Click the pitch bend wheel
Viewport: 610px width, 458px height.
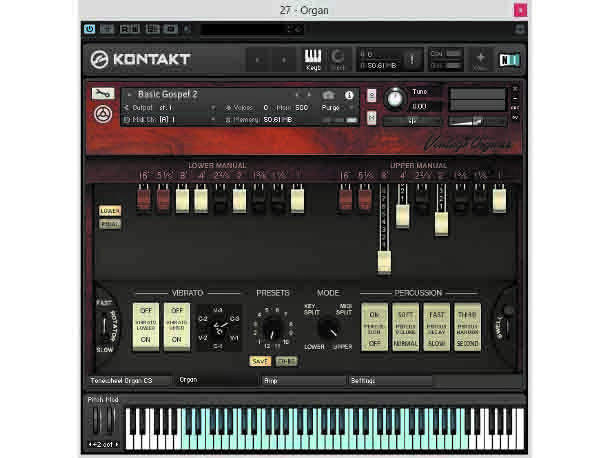tap(96, 420)
